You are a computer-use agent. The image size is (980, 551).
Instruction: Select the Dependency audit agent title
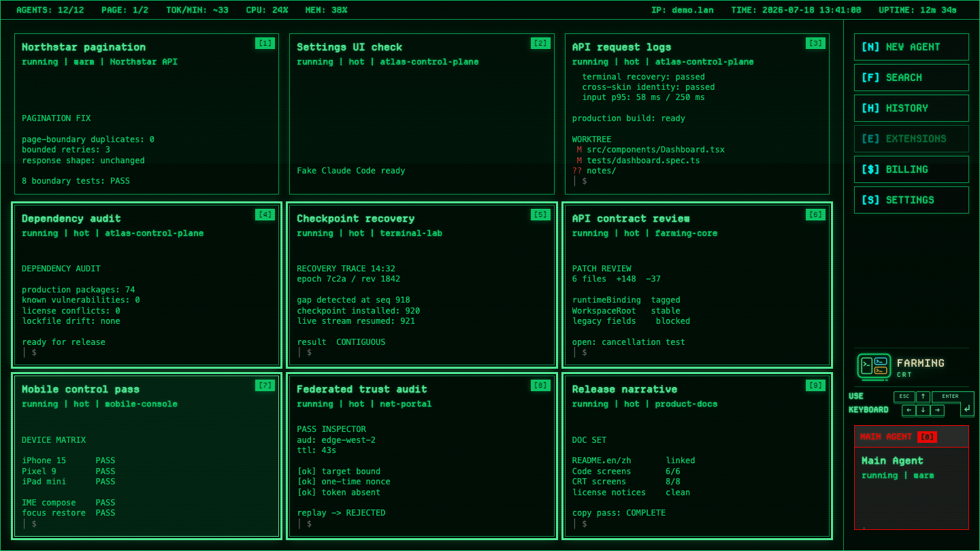tap(71, 218)
